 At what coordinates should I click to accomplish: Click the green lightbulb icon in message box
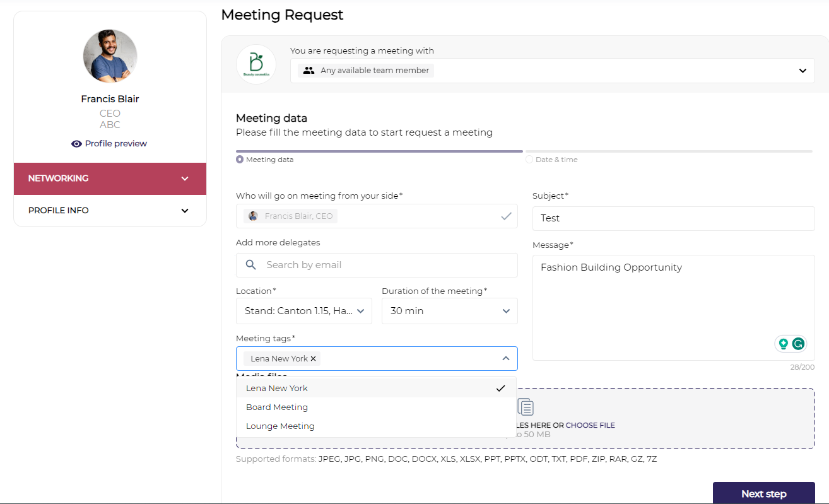[783, 344]
